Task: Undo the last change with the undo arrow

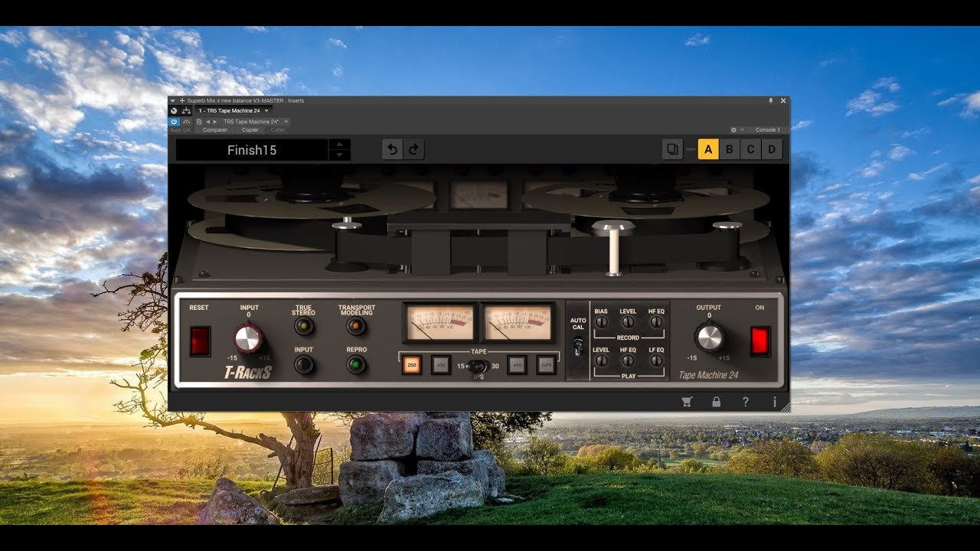Action: point(393,149)
